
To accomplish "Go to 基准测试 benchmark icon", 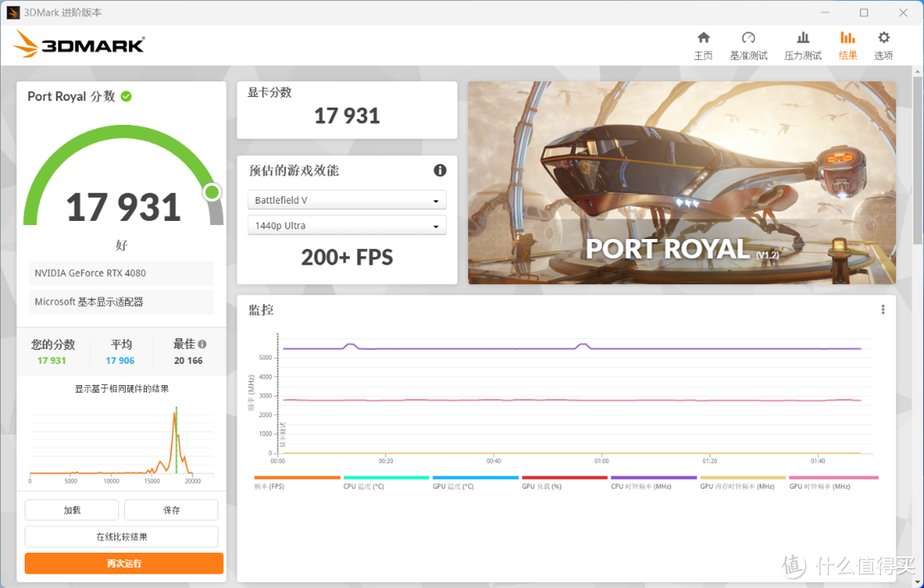I will pos(749,38).
